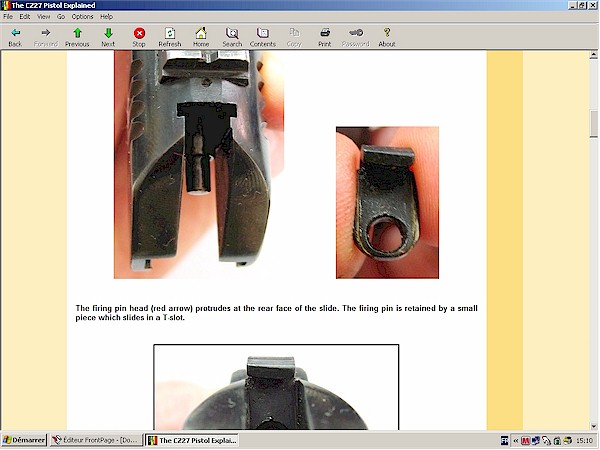Click the vertical scrollbar down arrow
The width and height of the screenshot is (600, 450).
(593, 426)
